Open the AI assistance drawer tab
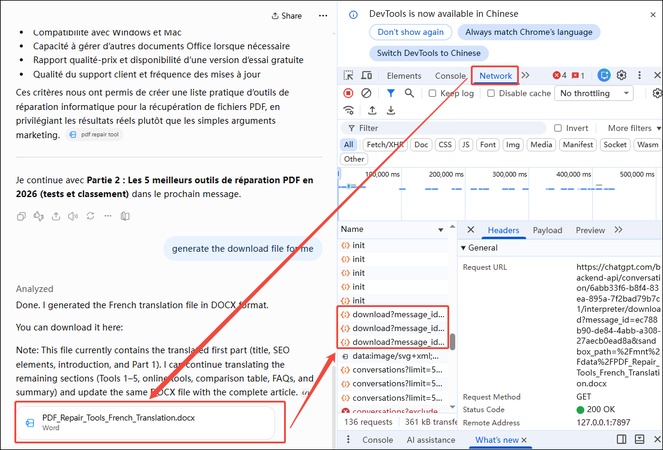The height and width of the screenshot is (450, 663). pos(431,440)
